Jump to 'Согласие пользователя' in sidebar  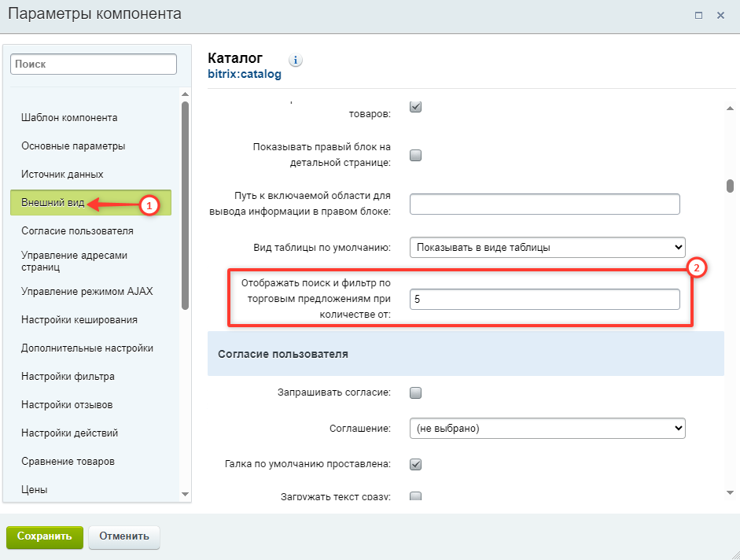(77, 231)
